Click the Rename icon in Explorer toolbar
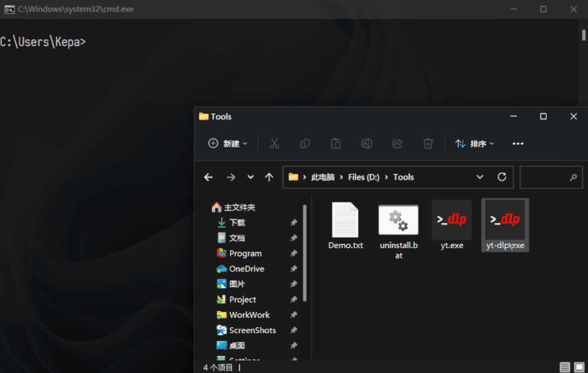 (367, 143)
